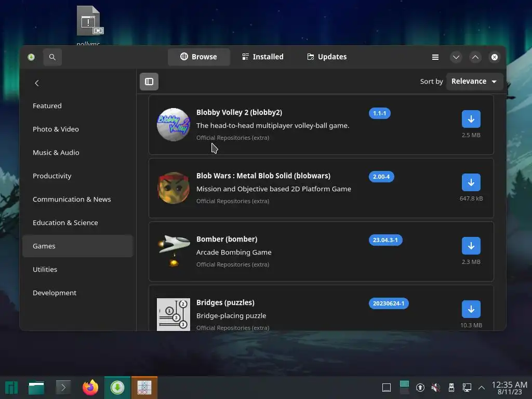Click the green Pamac app icon in titlebar
The height and width of the screenshot is (399, 532).
(x=31, y=57)
